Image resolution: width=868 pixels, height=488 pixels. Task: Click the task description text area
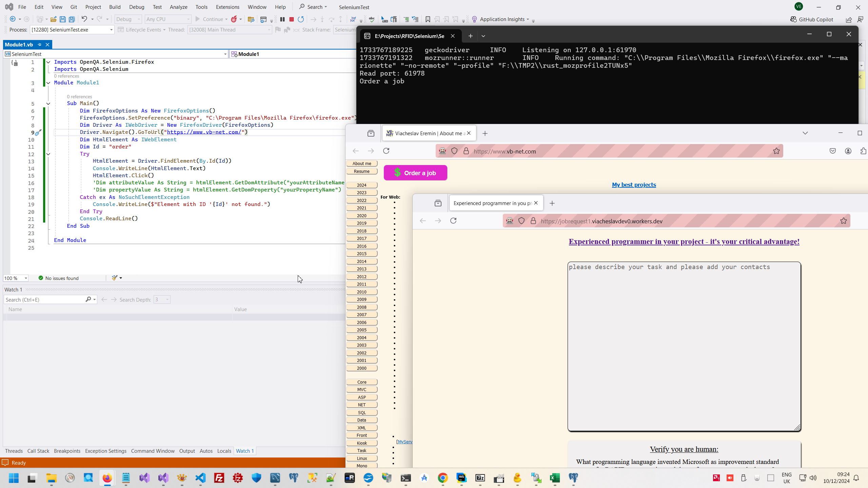pyautogui.click(x=684, y=346)
